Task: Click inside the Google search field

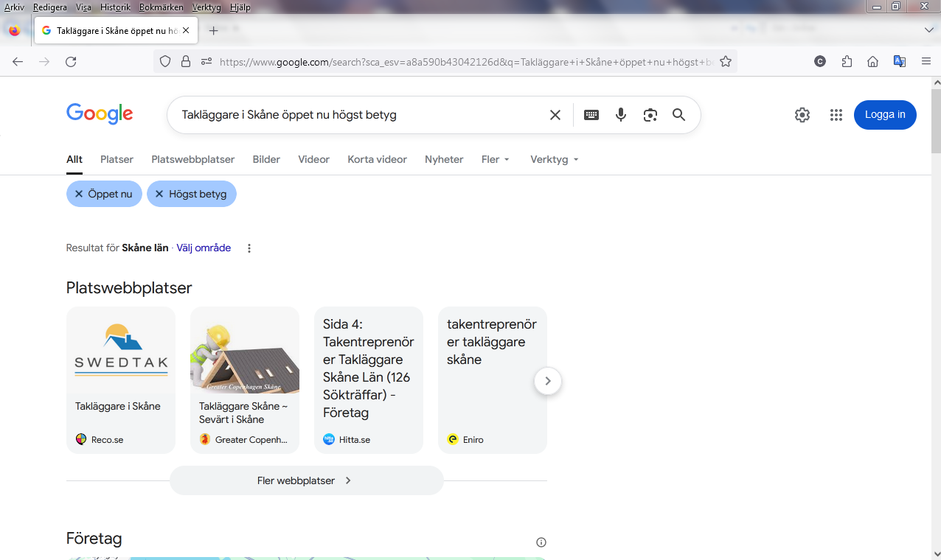Action: click(354, 115)
